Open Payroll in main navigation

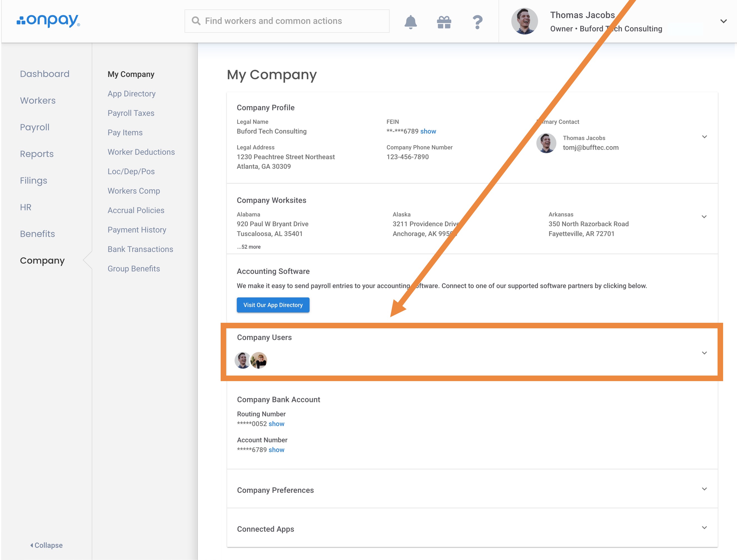coord(35,127)
